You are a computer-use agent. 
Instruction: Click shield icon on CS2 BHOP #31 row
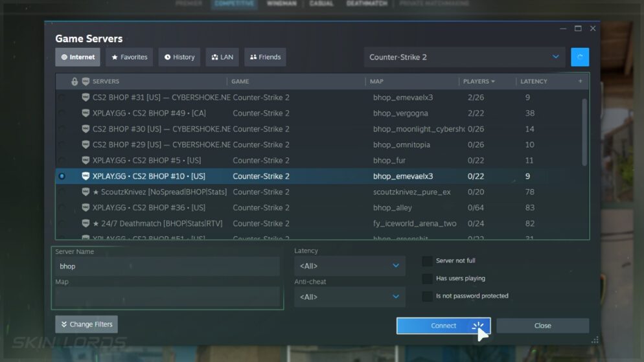pyautogui.click(x=86, y=98)
